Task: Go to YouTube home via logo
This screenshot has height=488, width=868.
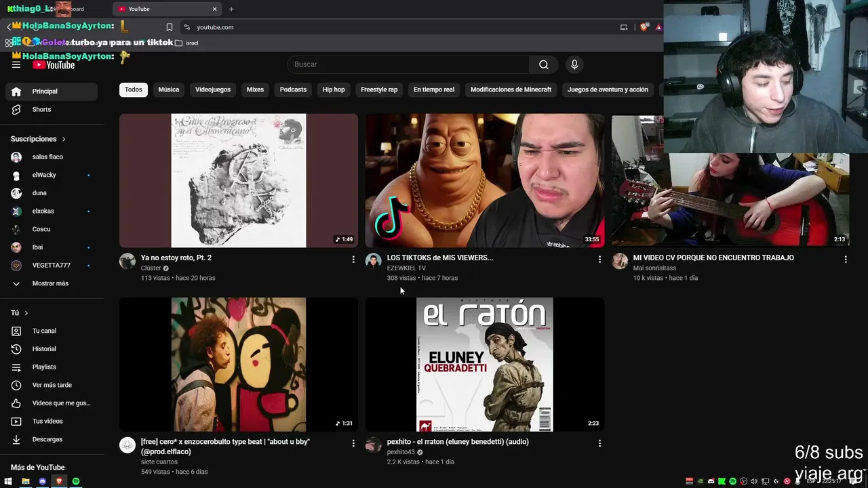Action: click(54, 65)
